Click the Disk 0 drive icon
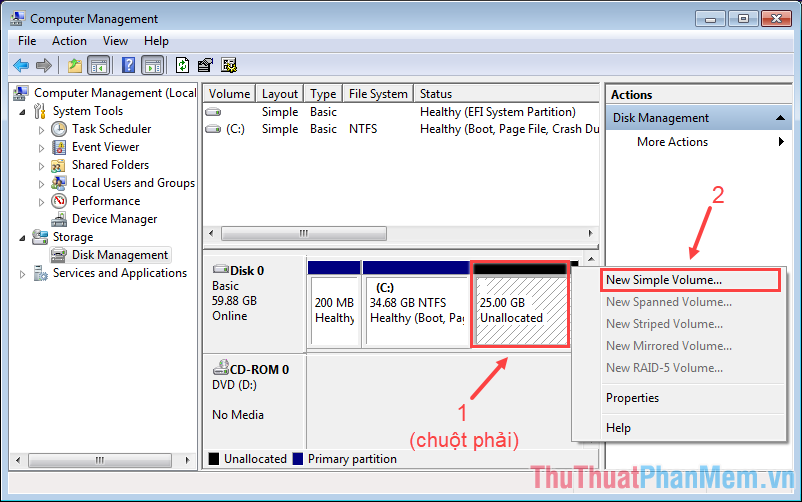This screenshot has height=502, width=802. pyautogui.click(x=221, y=269)
